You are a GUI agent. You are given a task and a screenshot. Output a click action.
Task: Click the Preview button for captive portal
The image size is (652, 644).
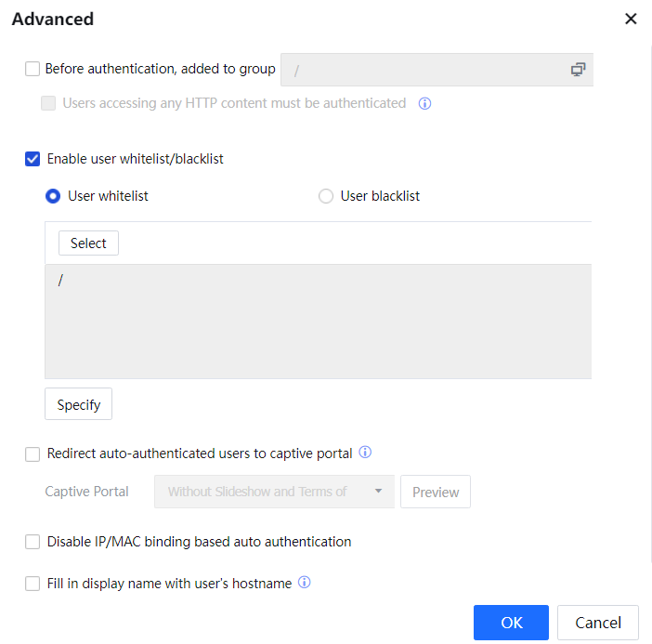(435, 493)
